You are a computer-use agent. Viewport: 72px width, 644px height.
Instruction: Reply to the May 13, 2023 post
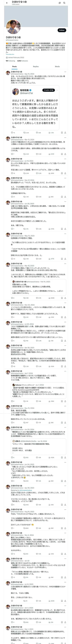(12, 259)
